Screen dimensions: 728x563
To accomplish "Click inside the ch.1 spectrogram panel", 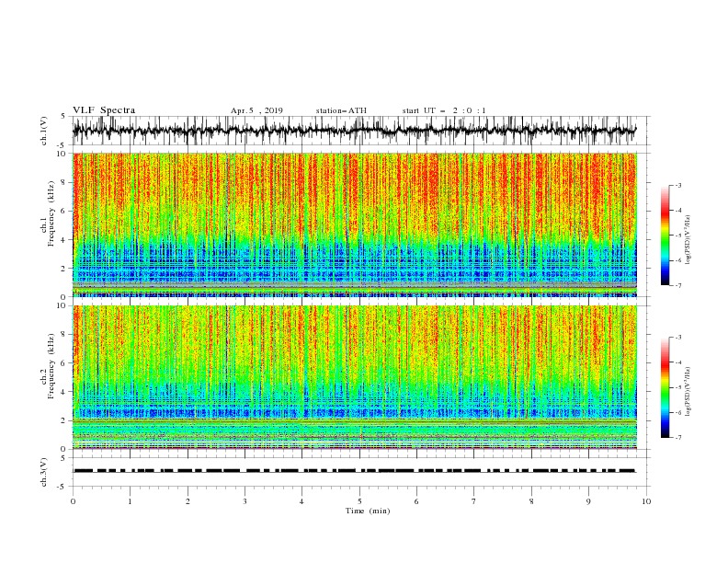I will 354,224.
